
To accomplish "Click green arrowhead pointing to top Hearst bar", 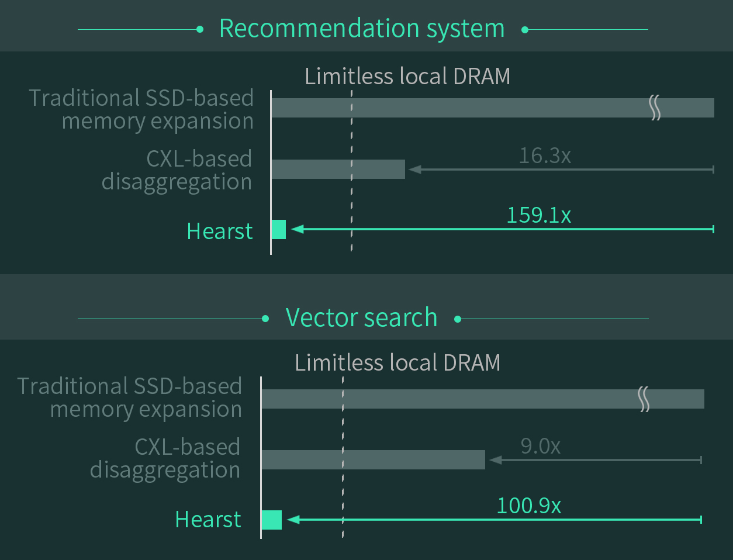I will pos(297,229).
